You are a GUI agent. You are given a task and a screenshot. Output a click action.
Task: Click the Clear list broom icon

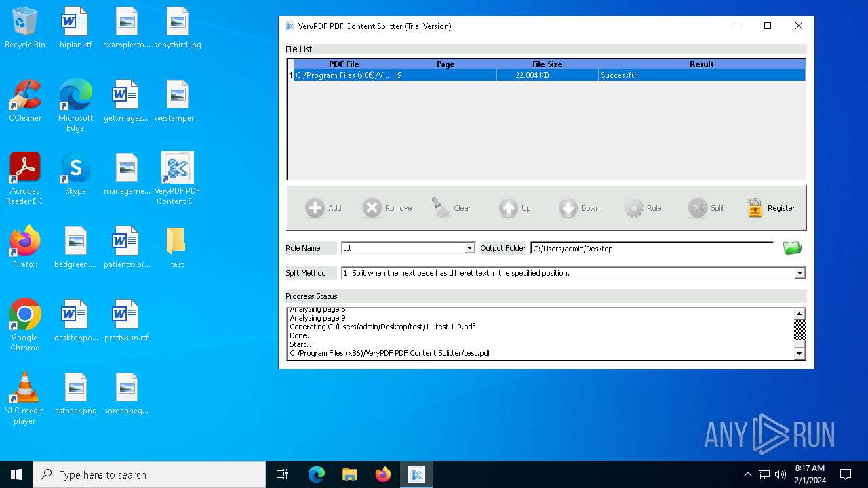click(x=441, y=208)
